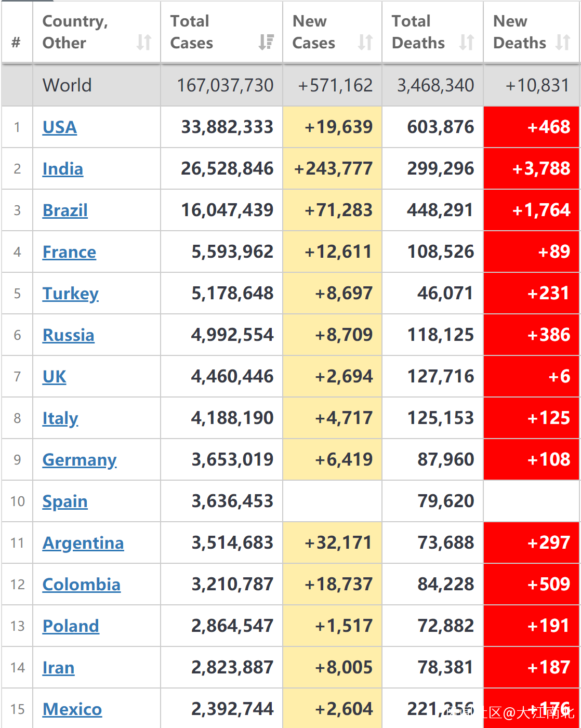Open the USA country link
The image size is (581, 728).
(60, 127)
